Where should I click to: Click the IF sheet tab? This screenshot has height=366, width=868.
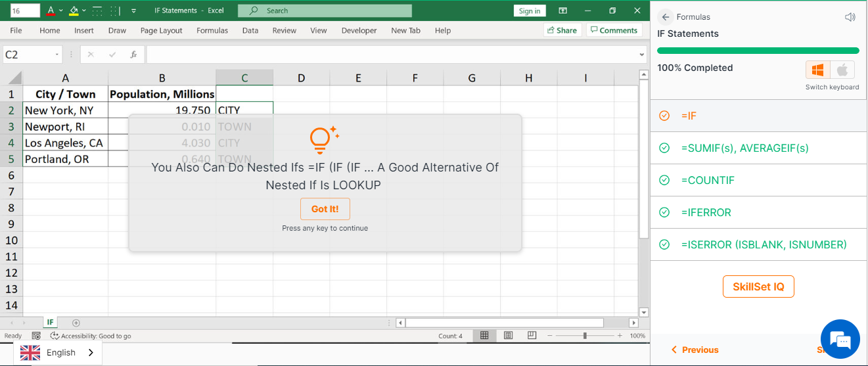[50, 322]
